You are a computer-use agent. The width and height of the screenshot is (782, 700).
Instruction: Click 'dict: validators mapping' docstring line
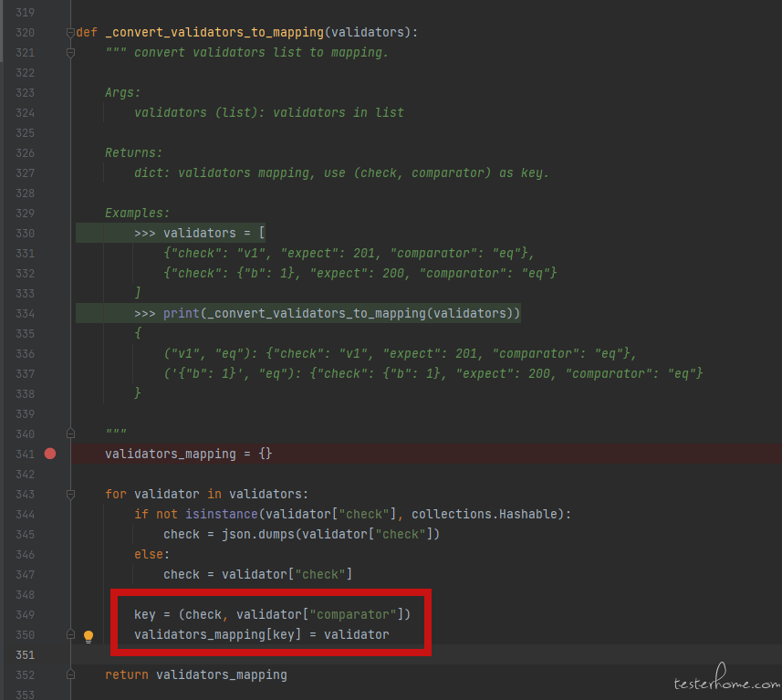click(x=341, y=172)
